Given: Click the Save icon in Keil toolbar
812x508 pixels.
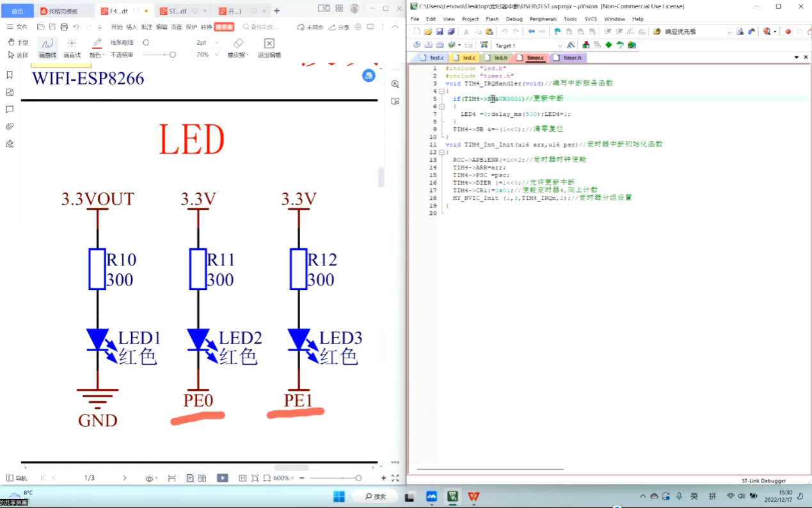Looking at the screenshot, I should tap(440, 31).
